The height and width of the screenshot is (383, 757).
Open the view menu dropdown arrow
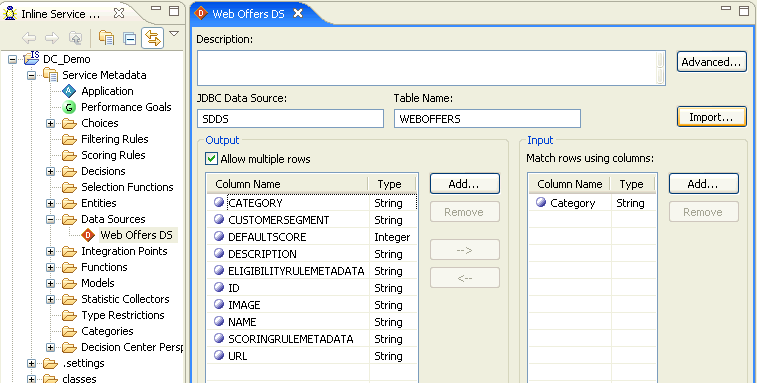point(174,34)
